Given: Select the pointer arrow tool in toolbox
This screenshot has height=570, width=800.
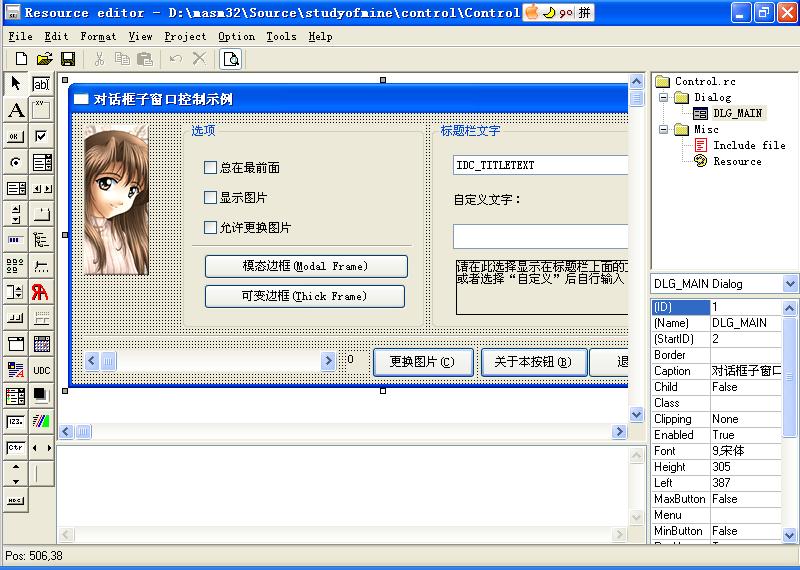Looking at the screenshot, I should 16,84.
